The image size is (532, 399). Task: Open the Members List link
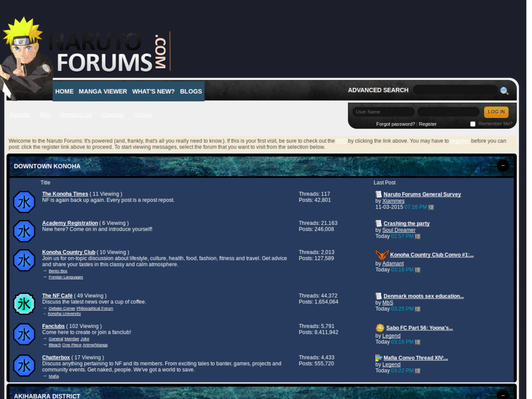76,115
